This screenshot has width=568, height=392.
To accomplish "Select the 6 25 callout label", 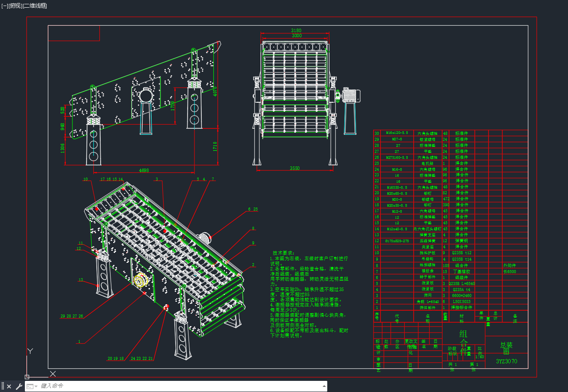I will point(253,209).
